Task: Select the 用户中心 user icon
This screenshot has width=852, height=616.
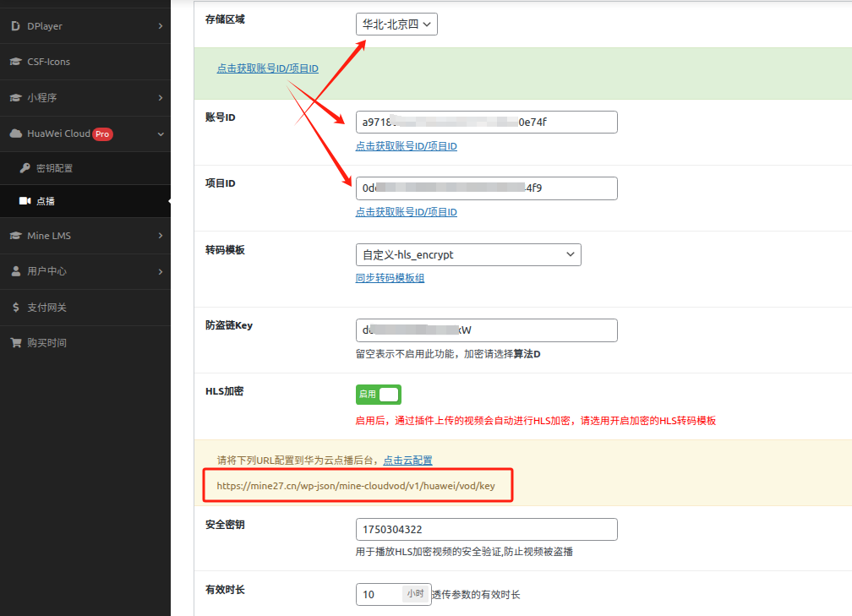Action: (x=14, y=271)
